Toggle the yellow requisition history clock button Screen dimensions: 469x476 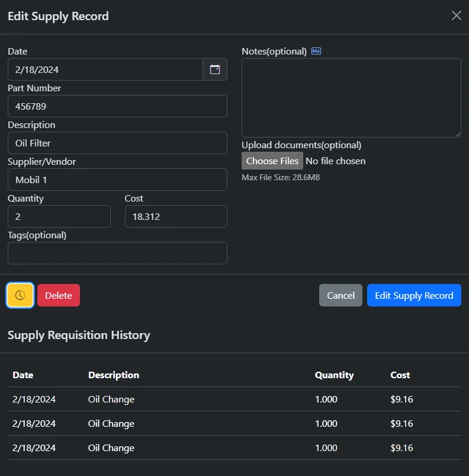[20, 295]
